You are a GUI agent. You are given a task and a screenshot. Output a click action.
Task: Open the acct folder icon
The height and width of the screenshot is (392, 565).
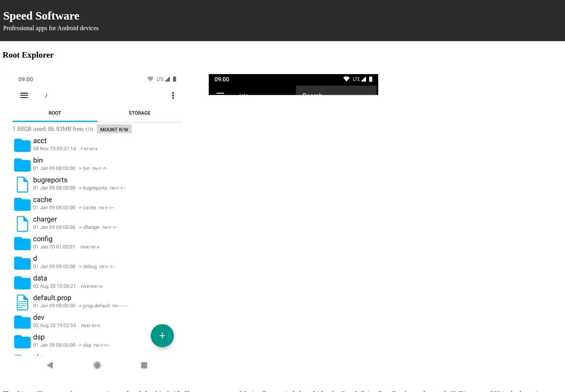click(22, 145)
